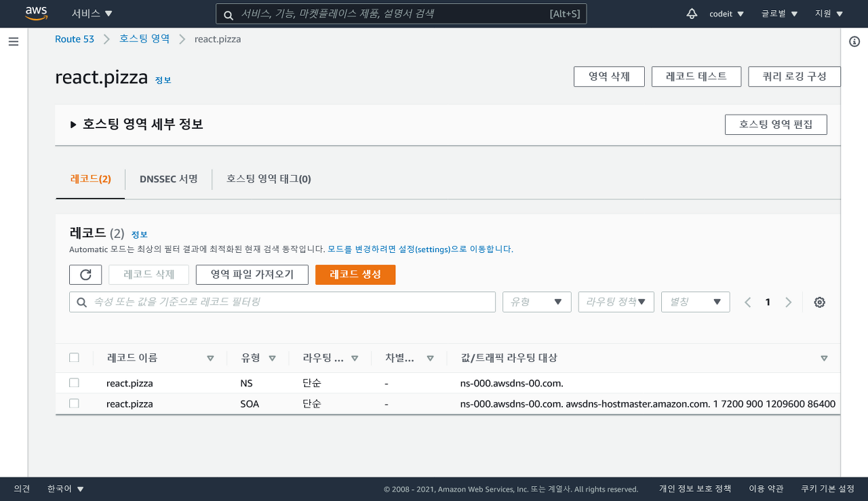Open the 정보 link next to react.pizza title

click(163, 80)
